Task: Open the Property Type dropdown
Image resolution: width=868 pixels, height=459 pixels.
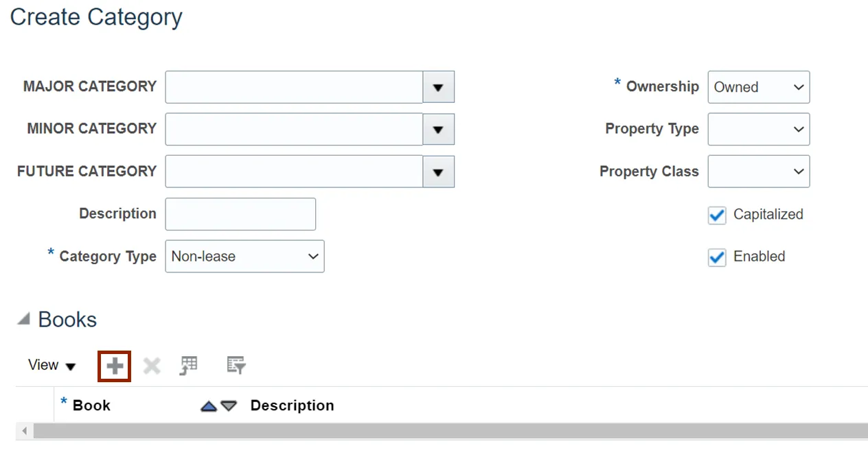Action: [x=759, y=129]
